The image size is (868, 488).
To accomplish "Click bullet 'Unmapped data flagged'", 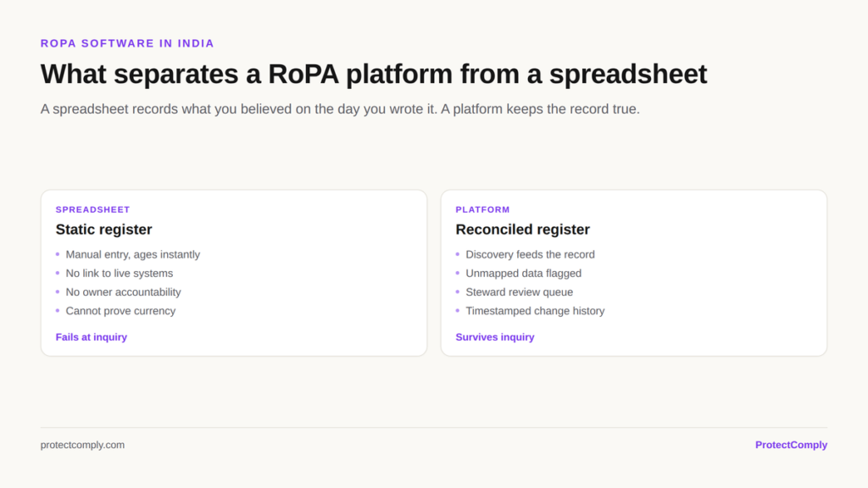I will click(x=524, y=274).
